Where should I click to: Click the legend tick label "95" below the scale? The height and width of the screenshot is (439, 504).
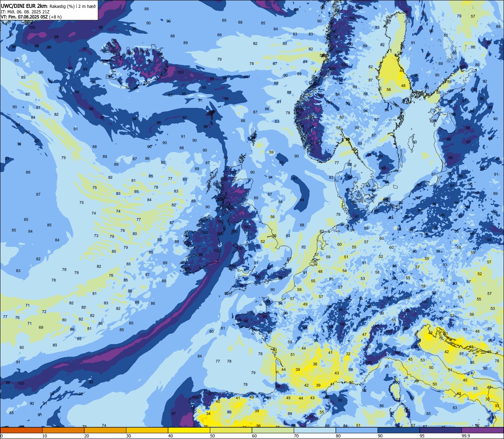click(x=422, y=436)
